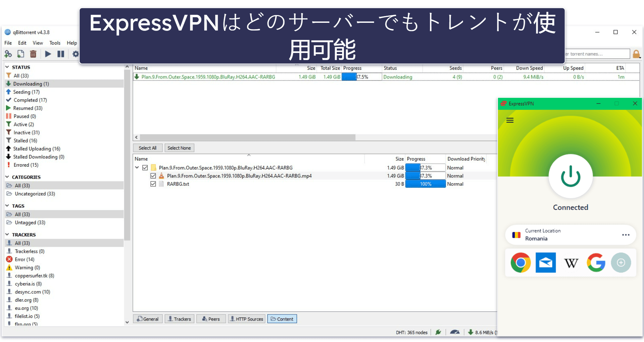
Task: Click the alternative speed limits speedometer icon
Action: (455, 332)
